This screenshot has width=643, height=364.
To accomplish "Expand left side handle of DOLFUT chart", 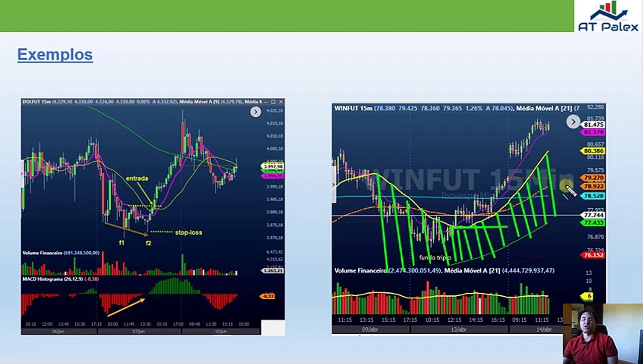I will 22,174.
